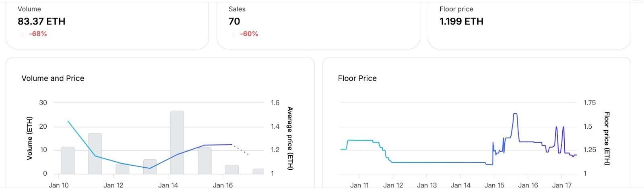The width and height of the screenshot is (644, 189).
Task: Click the highest peak on the Floor Price line
Action: point(515,114)
